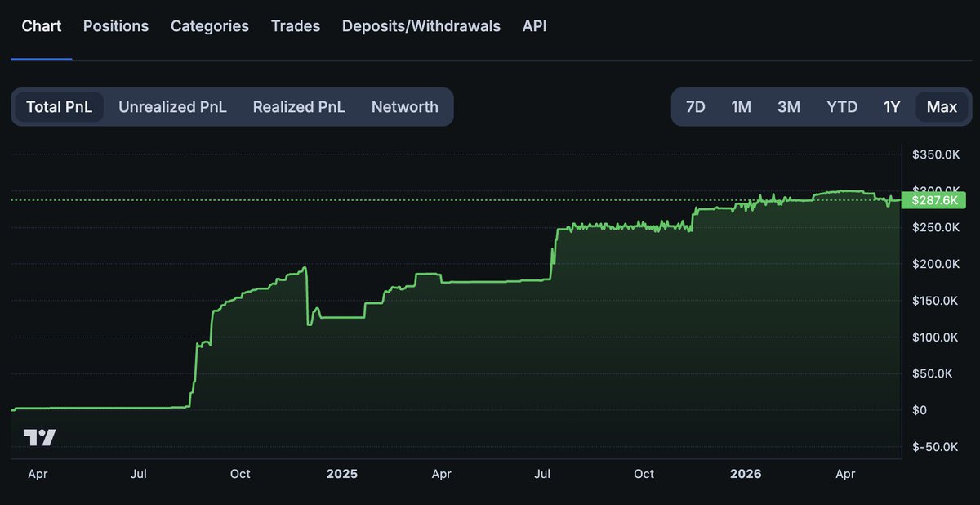Click the $250.0K axis label

click(935, 227)
